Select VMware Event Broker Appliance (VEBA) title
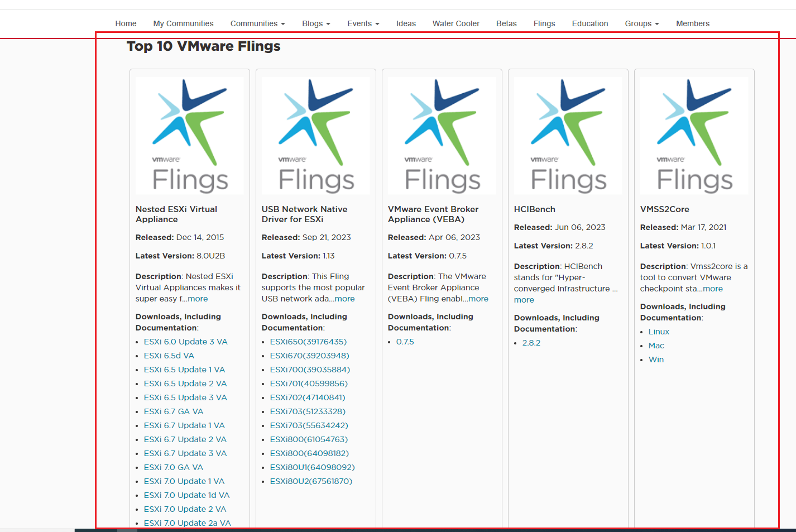 pyautogui.click(x=433, y=214)
